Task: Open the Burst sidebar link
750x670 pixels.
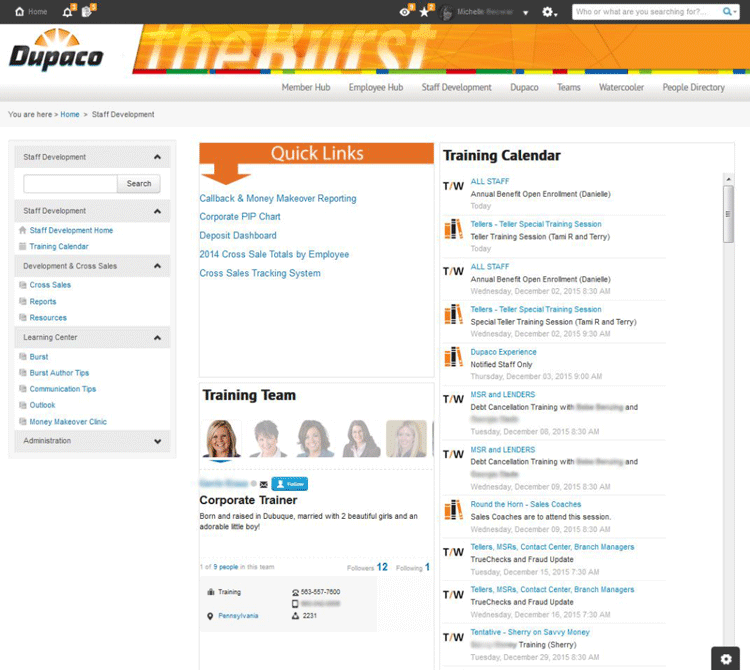Action: point(39,357)
